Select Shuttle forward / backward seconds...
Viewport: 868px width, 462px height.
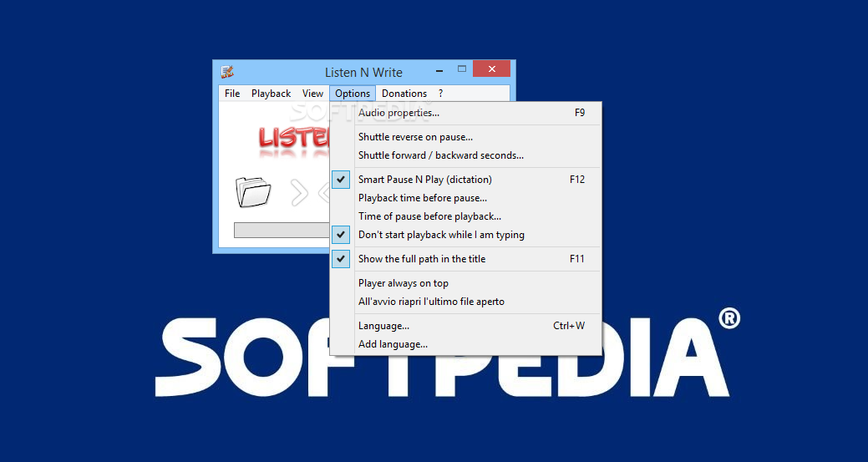click(465, 155)
